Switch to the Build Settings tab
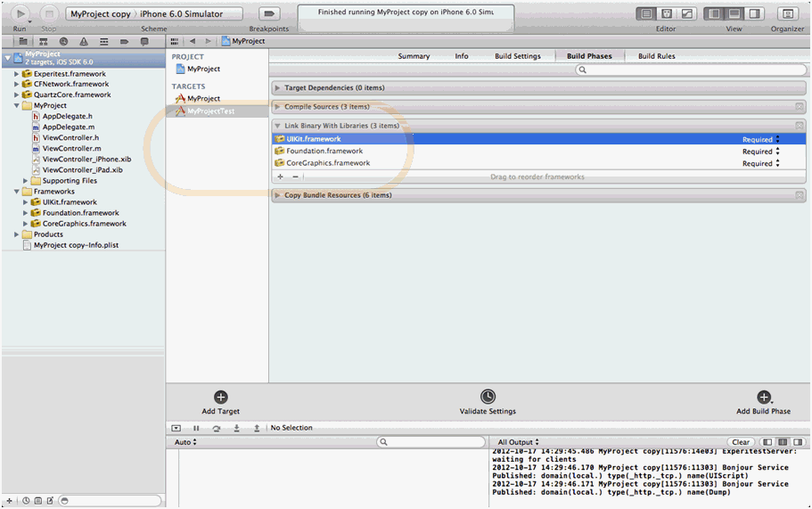The height and width of the screenshot is (509, 812). coord(517,56)
